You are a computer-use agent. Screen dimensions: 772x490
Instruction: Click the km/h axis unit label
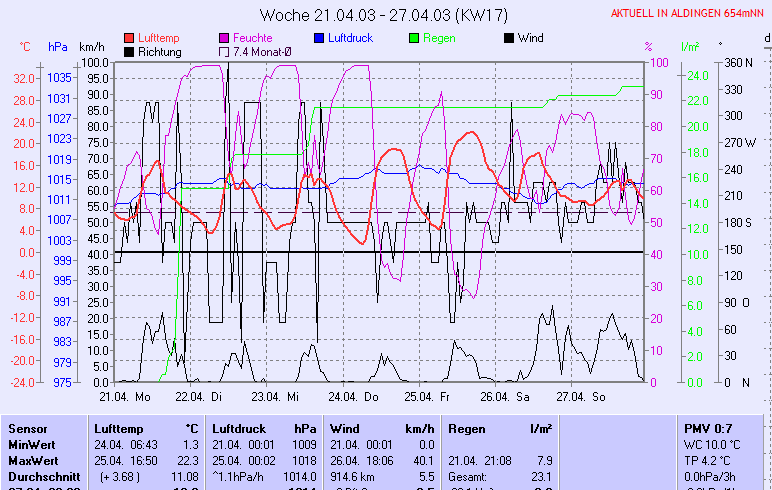(x=92, y=47)
